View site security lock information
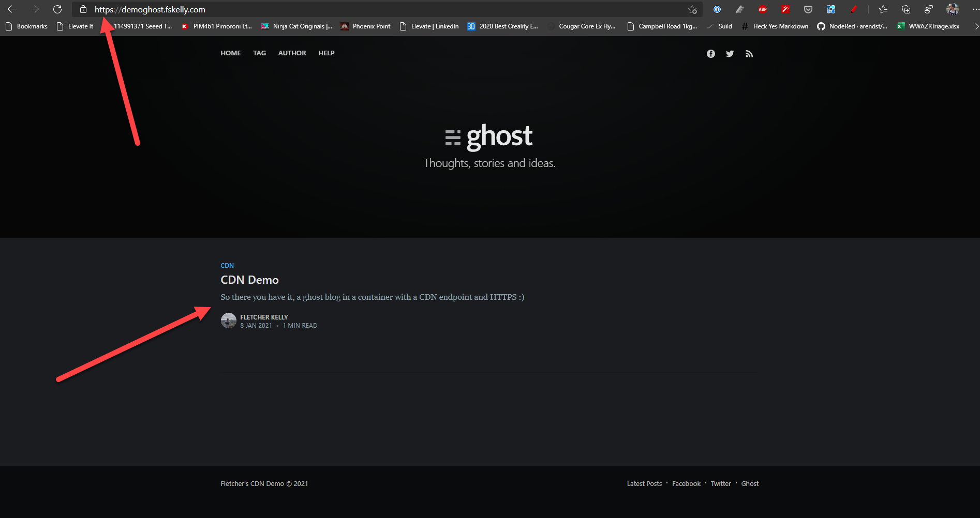The image size is (980, 518). pos(83,9)
